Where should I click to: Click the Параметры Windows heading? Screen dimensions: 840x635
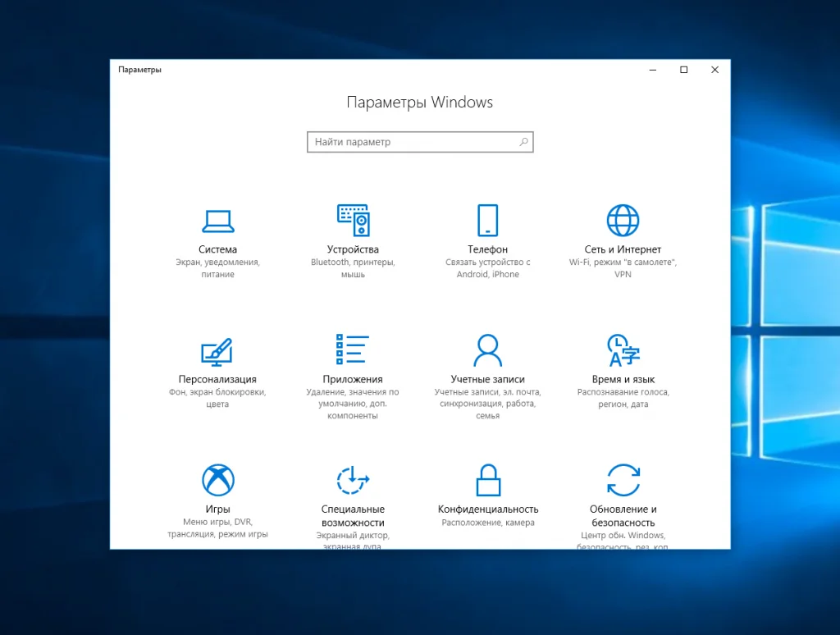pyautogui.click(x=419, y=103)
